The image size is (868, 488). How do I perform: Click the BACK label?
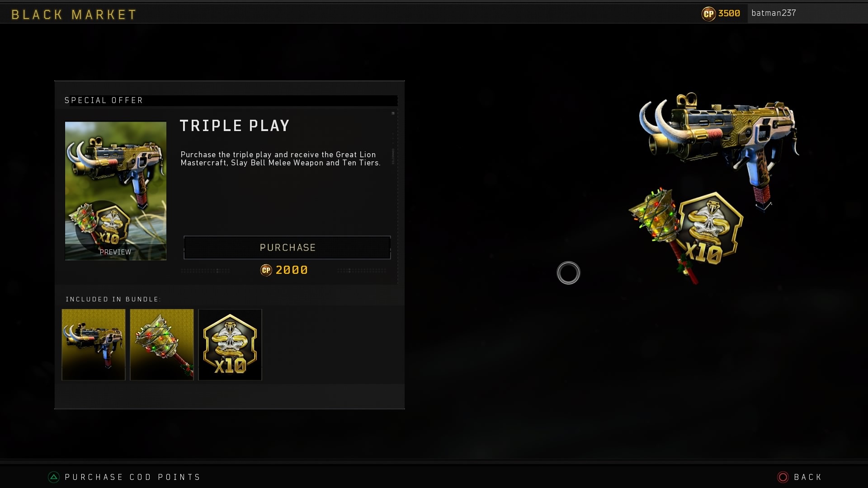(x=808, y=477)
